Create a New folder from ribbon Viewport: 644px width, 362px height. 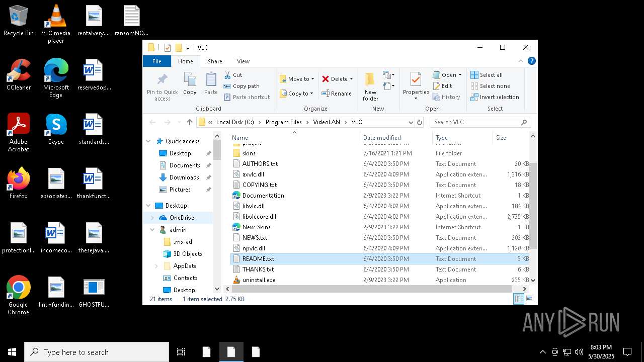click(x=370, y=86)
